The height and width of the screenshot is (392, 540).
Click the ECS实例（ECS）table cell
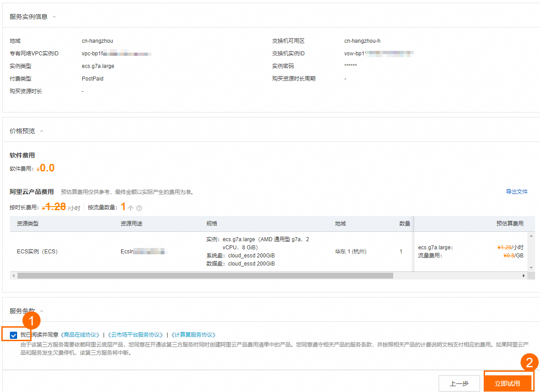coord(37,252)
